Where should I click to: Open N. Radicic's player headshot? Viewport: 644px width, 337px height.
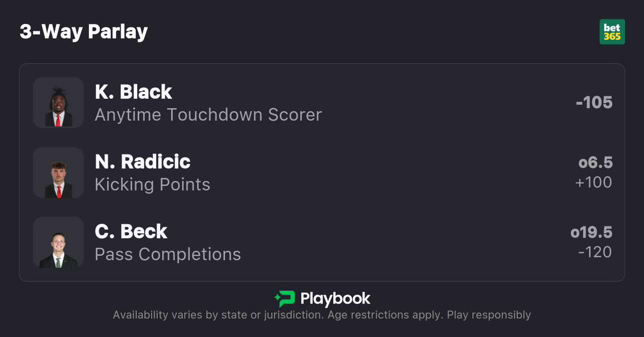[58, 172]
